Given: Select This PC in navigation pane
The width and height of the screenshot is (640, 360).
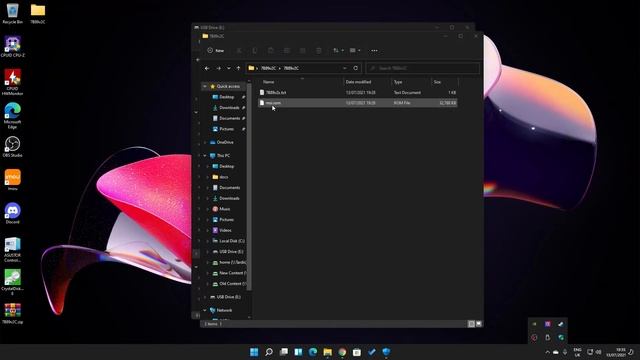Looking at the screenshot, I should [223, 156].
